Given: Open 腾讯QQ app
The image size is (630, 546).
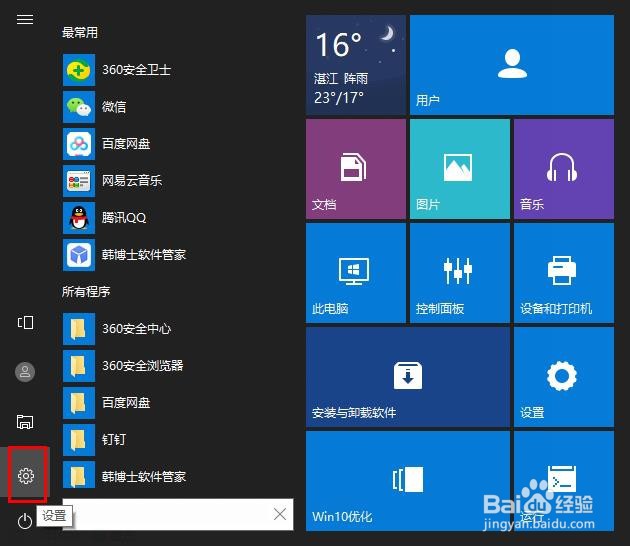Looking at the screenshot, I should 105,218.
